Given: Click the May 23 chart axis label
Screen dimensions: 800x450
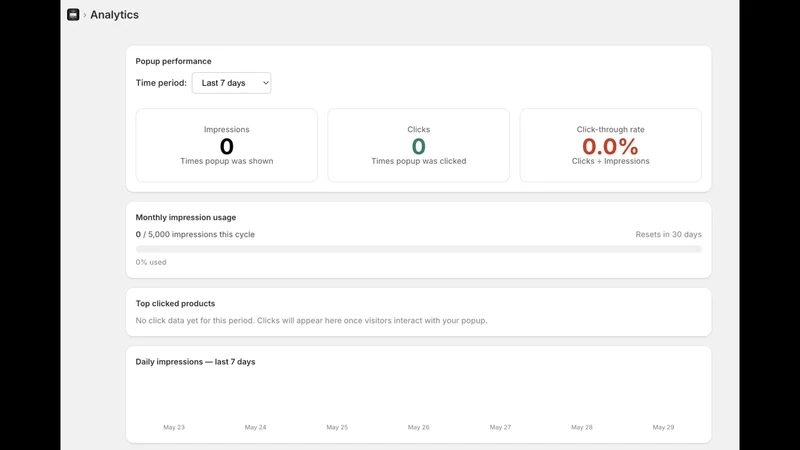Looking at the screenshot, I should click(x=174, y=427).
